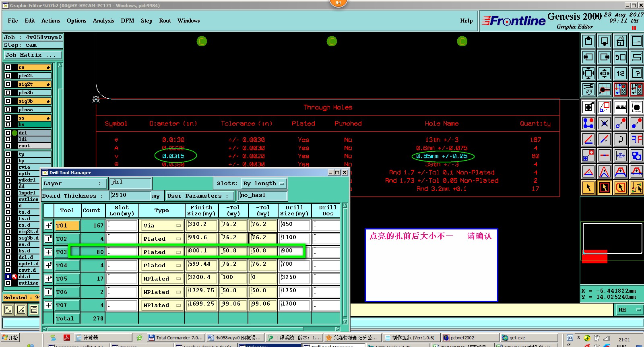Open Total Commander from the taskbar
644x347 pixels.
click(x=175, y=338)
